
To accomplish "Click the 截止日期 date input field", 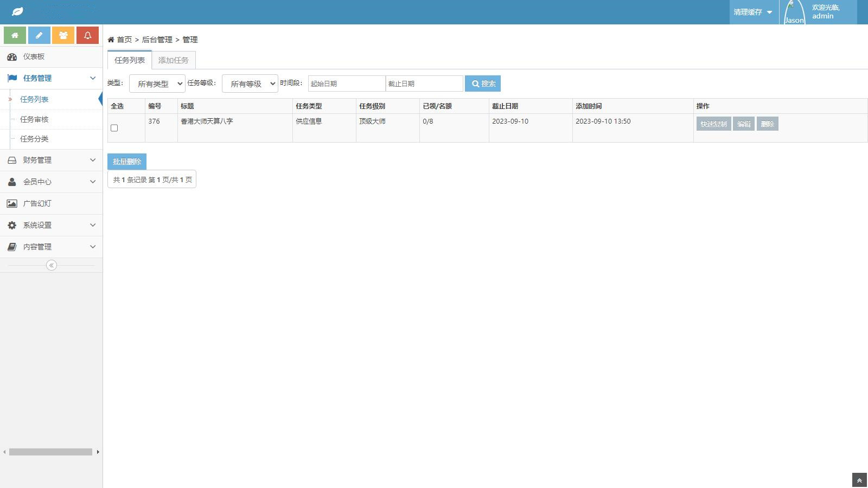I will (424, 84).
